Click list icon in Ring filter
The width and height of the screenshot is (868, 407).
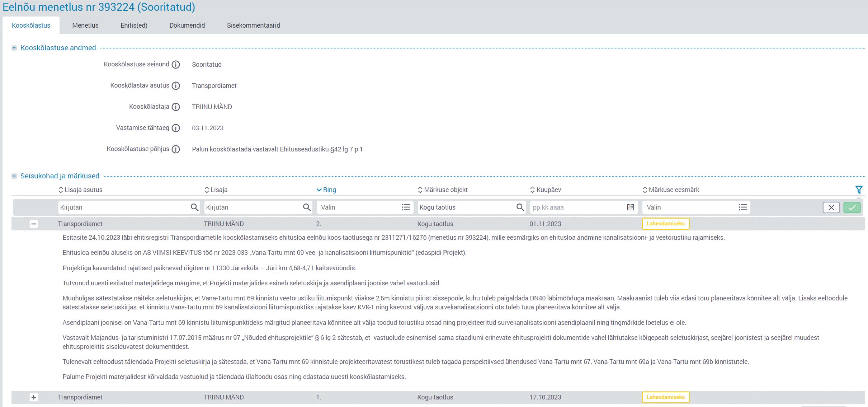pyautogui.click(x=406, y=207)
